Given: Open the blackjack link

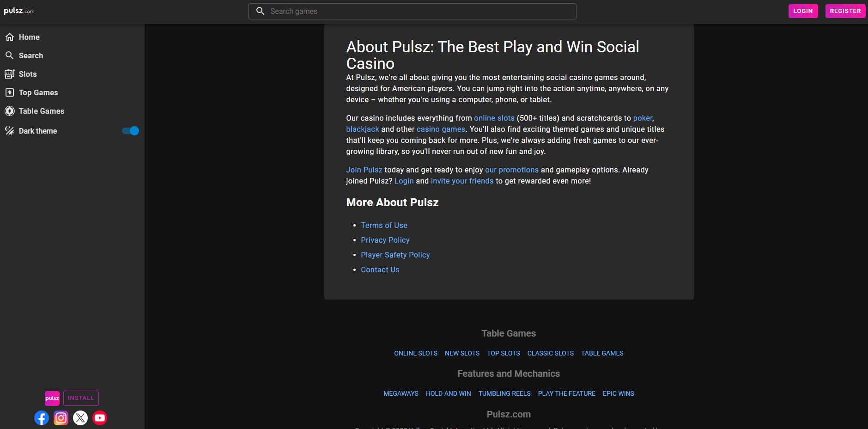Looking at the screenshot, I should (363, 129).
